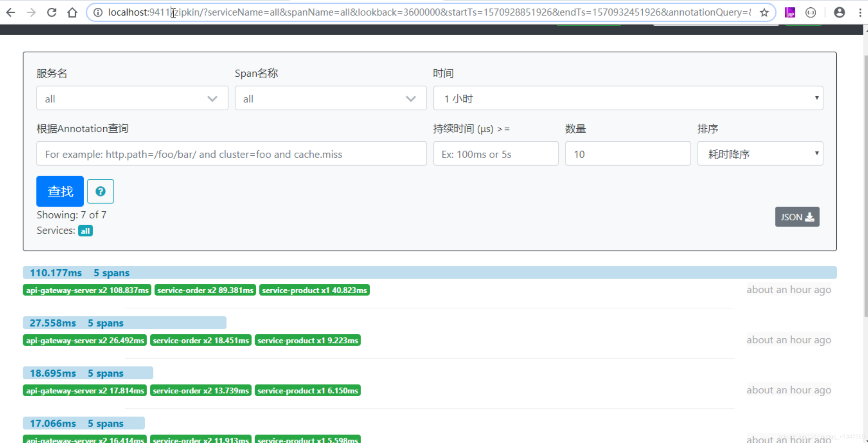The height and width of the screenshot is (443, 868).
Task: Click the page vertical scrollbar thumb
Action: click(866, 186)
